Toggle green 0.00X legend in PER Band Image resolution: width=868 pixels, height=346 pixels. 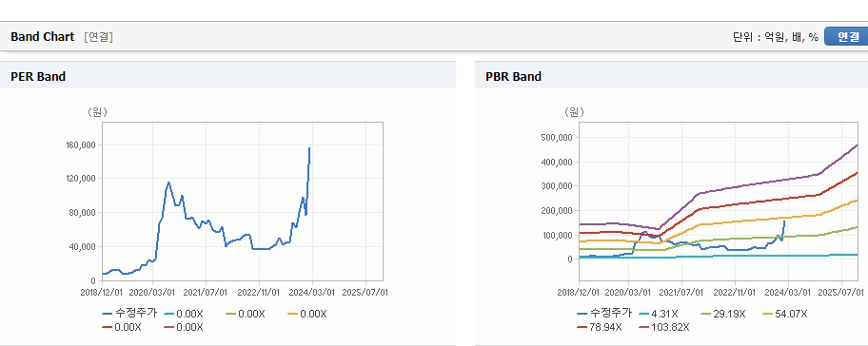coord(246,314)
